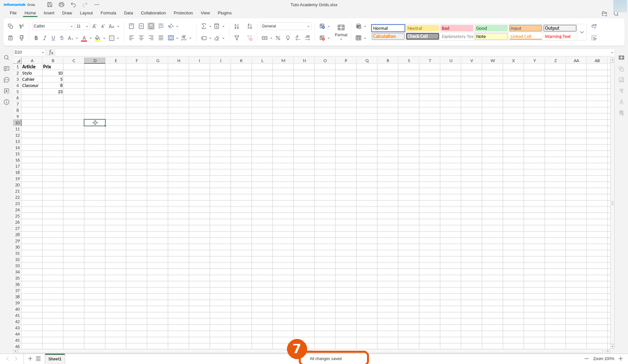Toggle strikethrough formatting
Screen dimensions: 628x364
point(62,38)
